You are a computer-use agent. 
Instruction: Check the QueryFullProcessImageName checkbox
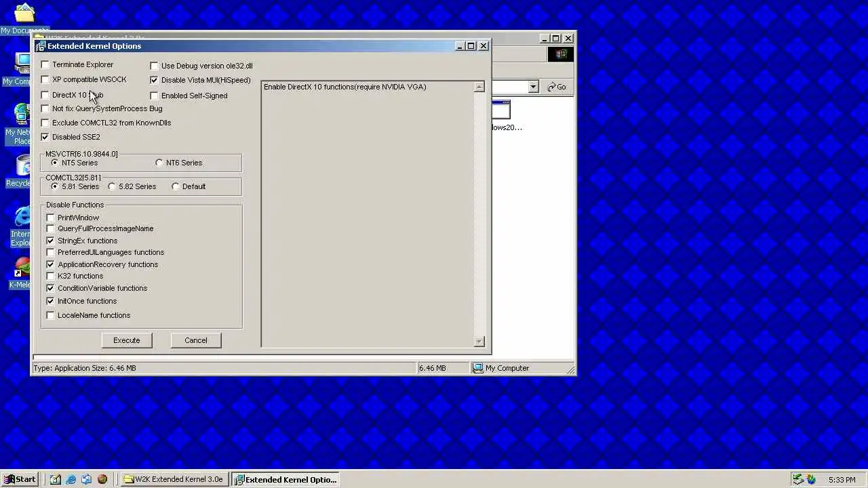click(x=51, y=228)
